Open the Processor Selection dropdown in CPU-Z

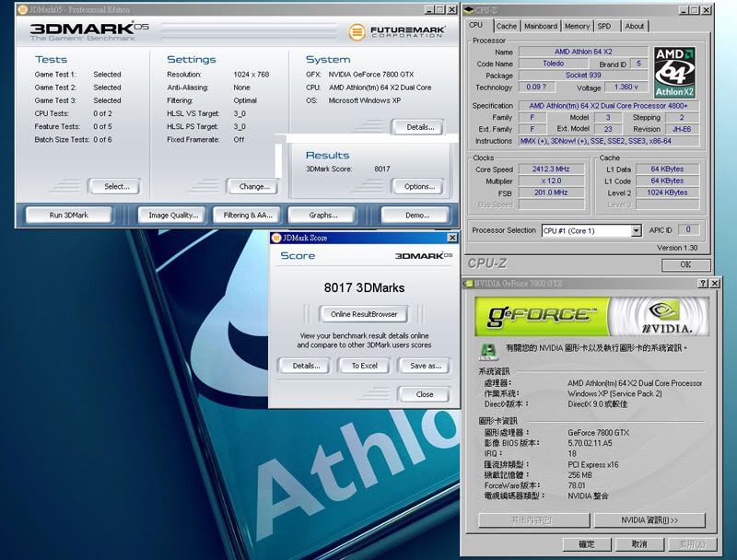(636, 230)
